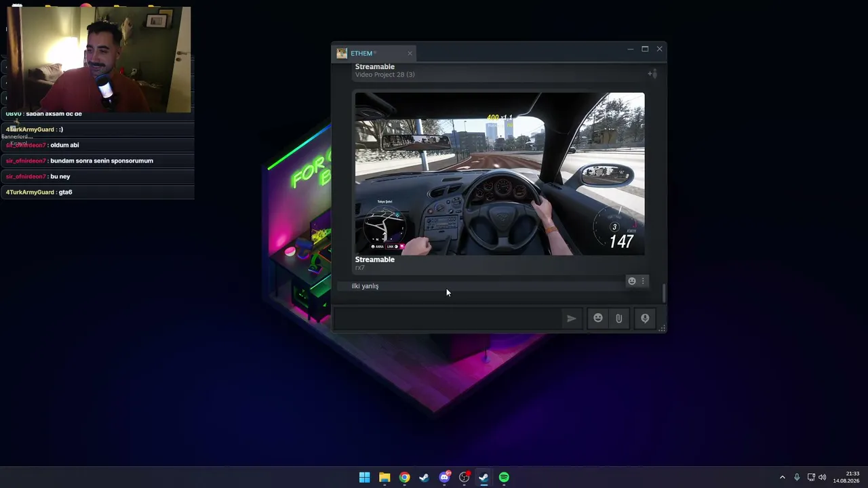This screenshot has width=868, height=488.
Task: Open the clock and date panel
Action: [846, 477]
